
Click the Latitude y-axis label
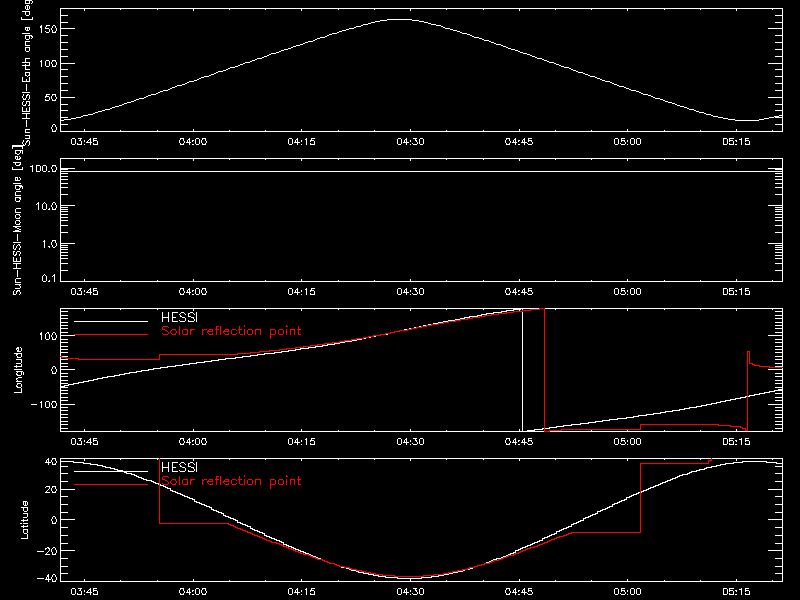(24, 520)
